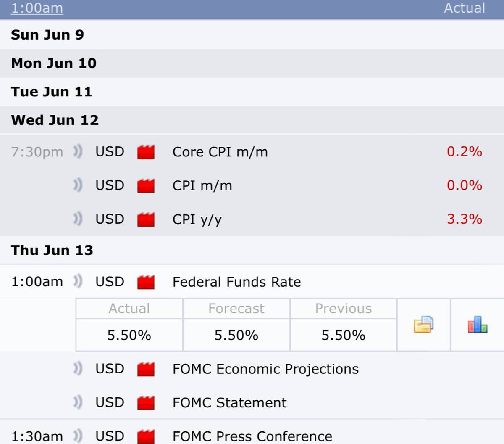
Task: Click the 1:00am time of Federal Funds Rate
Action: click(37, 282)
